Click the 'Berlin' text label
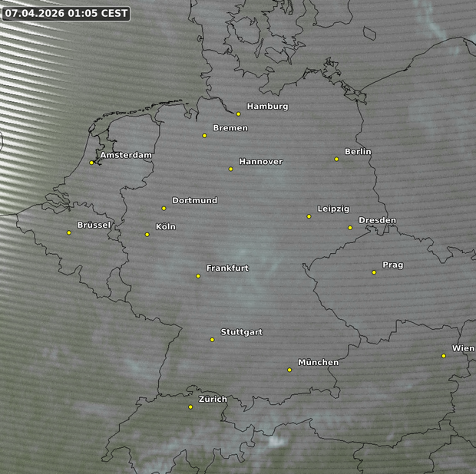This screenshot has height=474, width=476. tap(358, 152)
